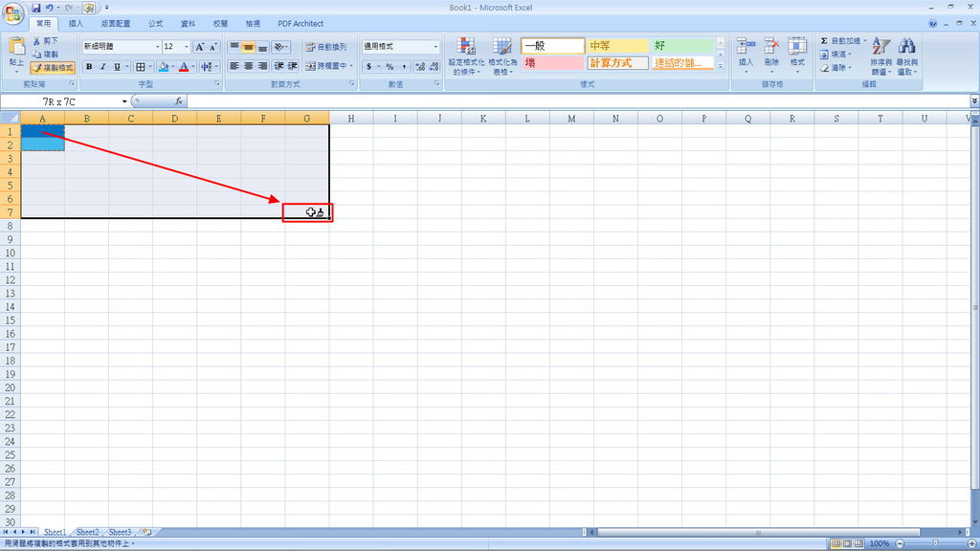Open Format cells 格式 menu
The height and width of the screenshot is (551, 980).
(x=797, y=55)
